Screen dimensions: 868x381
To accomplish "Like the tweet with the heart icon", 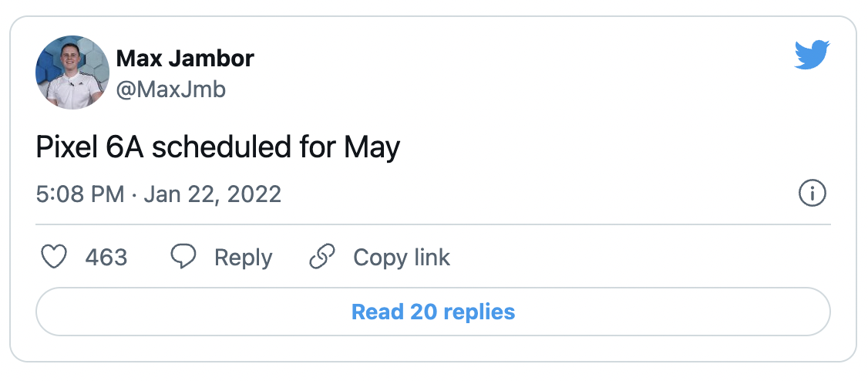I will (x=53, y=257).
